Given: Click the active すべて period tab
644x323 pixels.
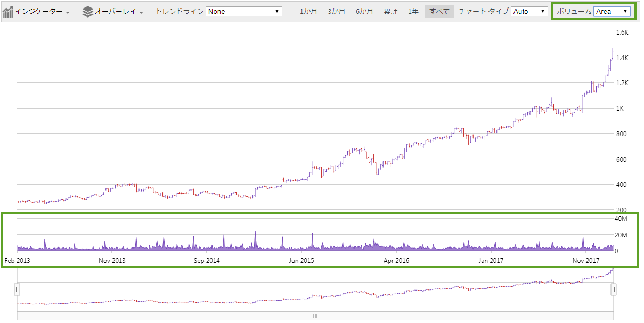Looking at the screenshot, I should [x=439, y=11].
